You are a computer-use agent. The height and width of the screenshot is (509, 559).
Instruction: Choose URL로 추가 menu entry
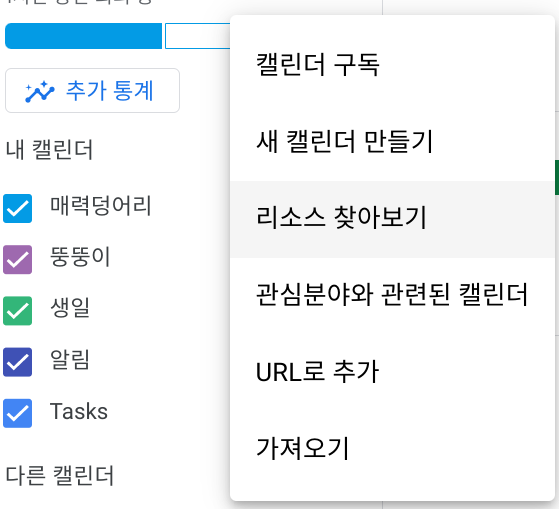pos(393,372)
